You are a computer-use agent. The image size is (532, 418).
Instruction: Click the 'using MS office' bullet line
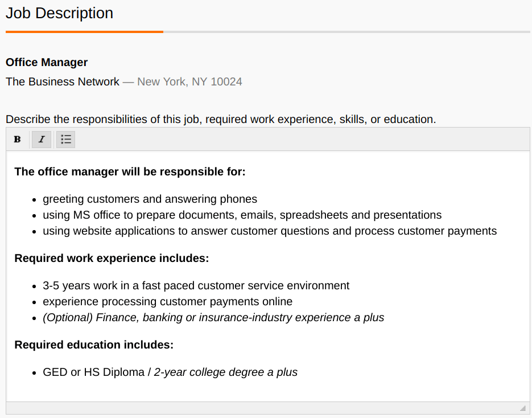242,215
